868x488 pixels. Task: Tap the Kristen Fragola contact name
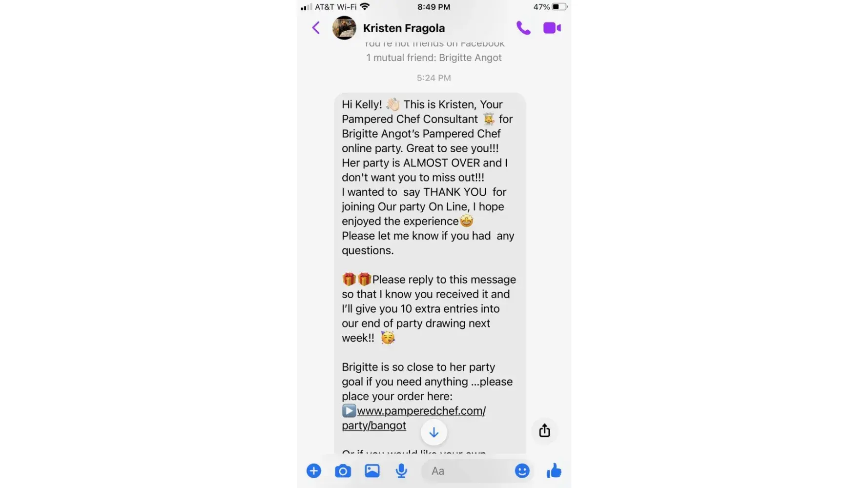[x=404, y=28]
